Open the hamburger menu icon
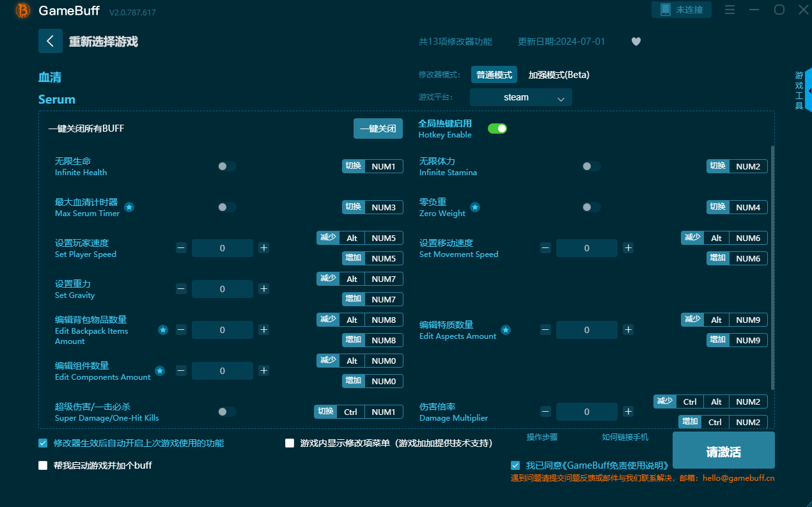The height and width of the screenshot is (507, 812). tap(730, 10)
